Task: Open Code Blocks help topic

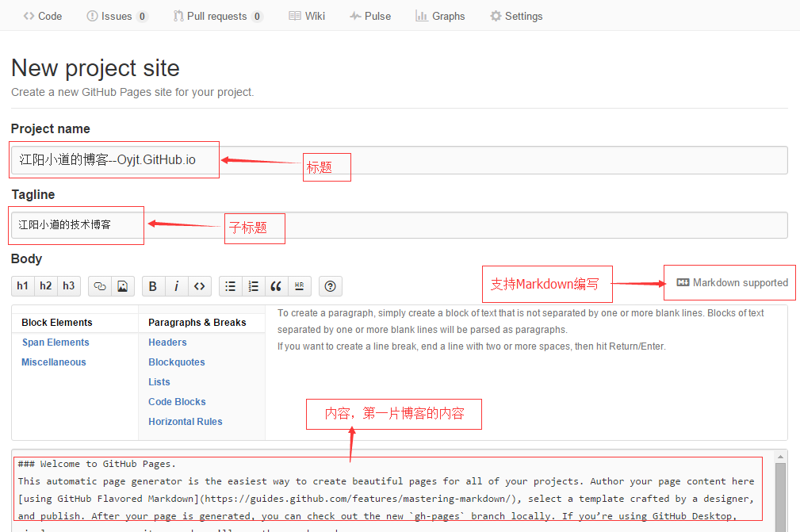Action: tap(177, 402)
